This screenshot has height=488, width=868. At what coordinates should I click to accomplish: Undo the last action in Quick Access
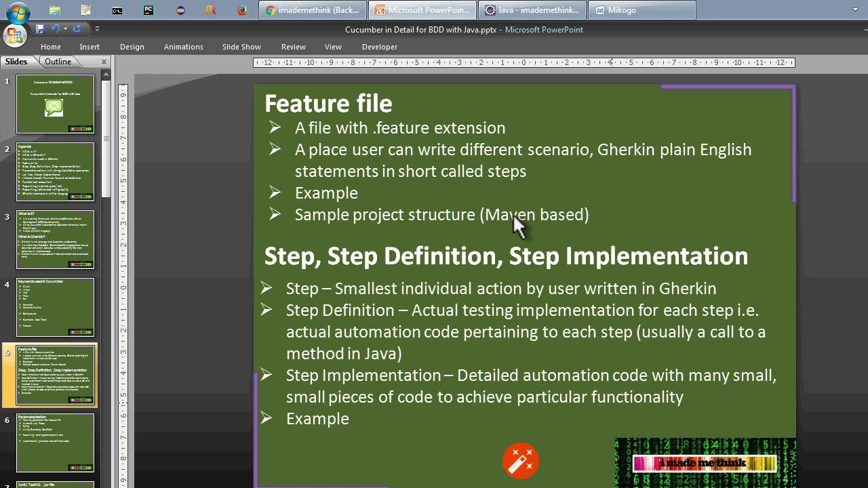56,28
